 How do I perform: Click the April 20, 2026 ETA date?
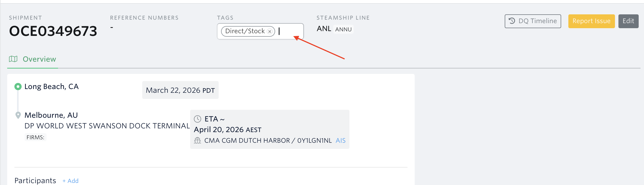click(x=227, y=129)
